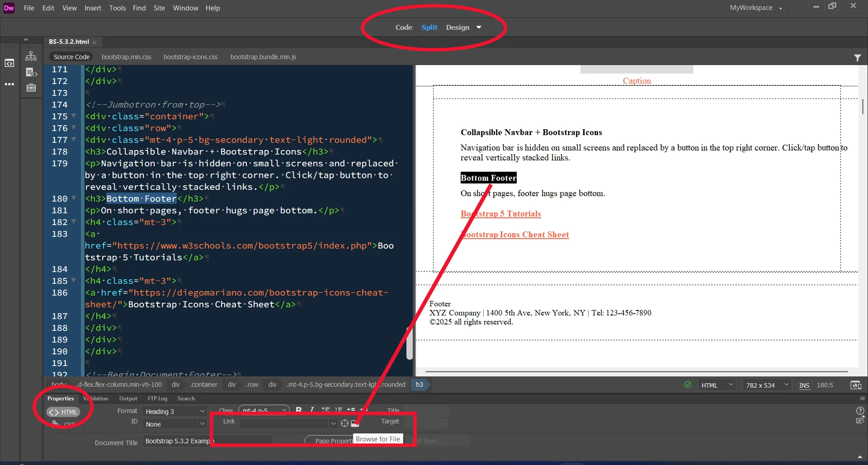
Task: Open the HTML document type dropdown
Action: [x=717, y=385]
